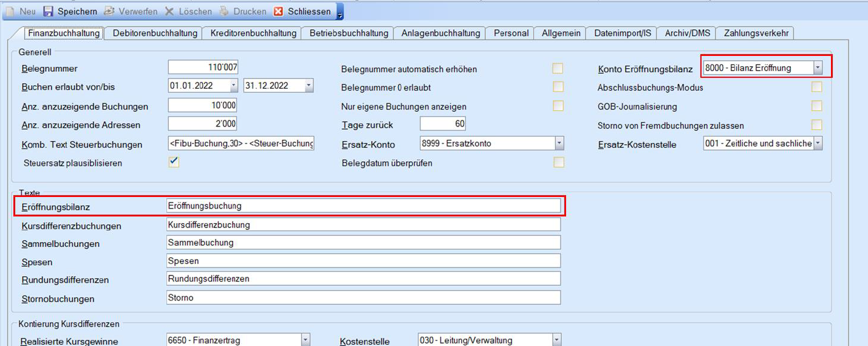The image size is (868, 346).
Task: Toggle the GOB-Journalisierung checkbox
Action: click(x=817, y=106)
